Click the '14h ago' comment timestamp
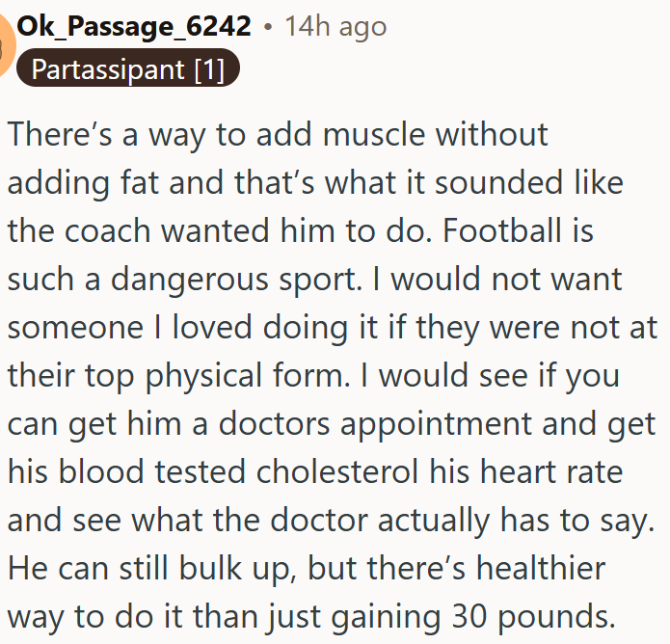Image resolution: width=670 pixels, height=644 pixels. 335,26
